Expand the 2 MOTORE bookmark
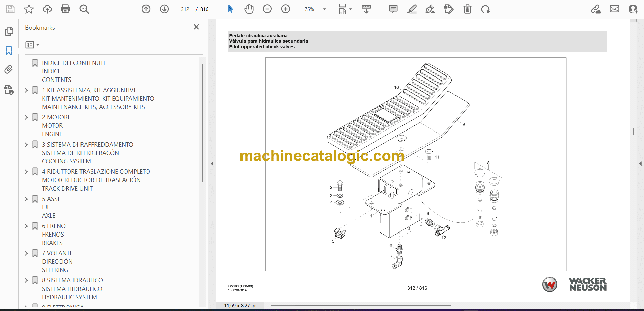Viewport: 644px width, 311px height. [x=26, y=117]
